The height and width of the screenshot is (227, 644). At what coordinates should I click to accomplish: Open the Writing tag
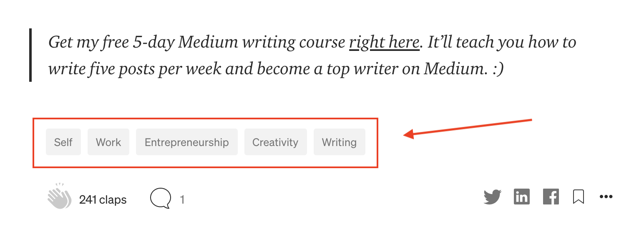coord(339,142)
